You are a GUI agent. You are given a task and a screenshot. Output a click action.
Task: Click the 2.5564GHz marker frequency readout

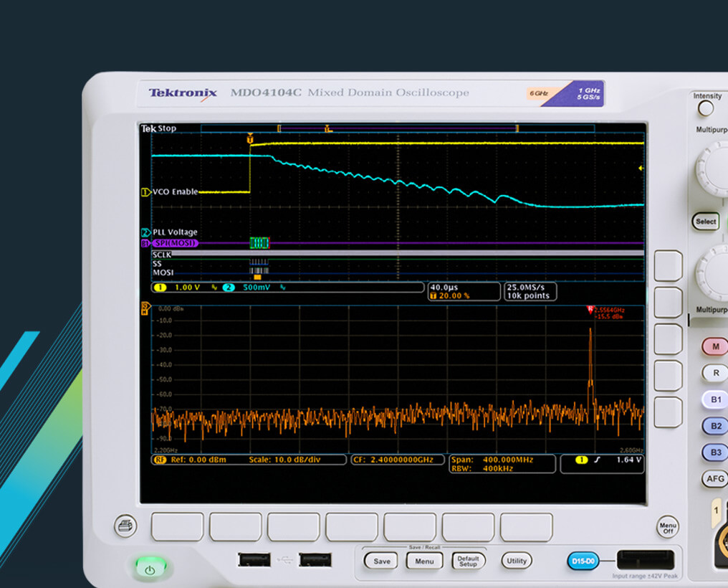click(610, 310)
